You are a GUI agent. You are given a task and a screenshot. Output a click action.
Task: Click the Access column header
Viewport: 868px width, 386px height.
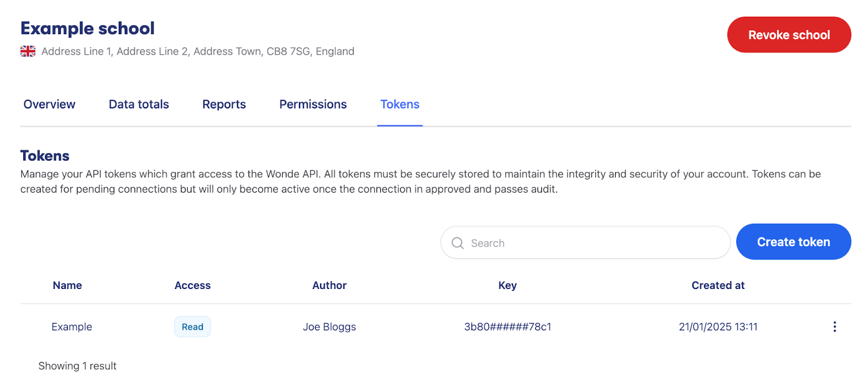click(193, 285)
